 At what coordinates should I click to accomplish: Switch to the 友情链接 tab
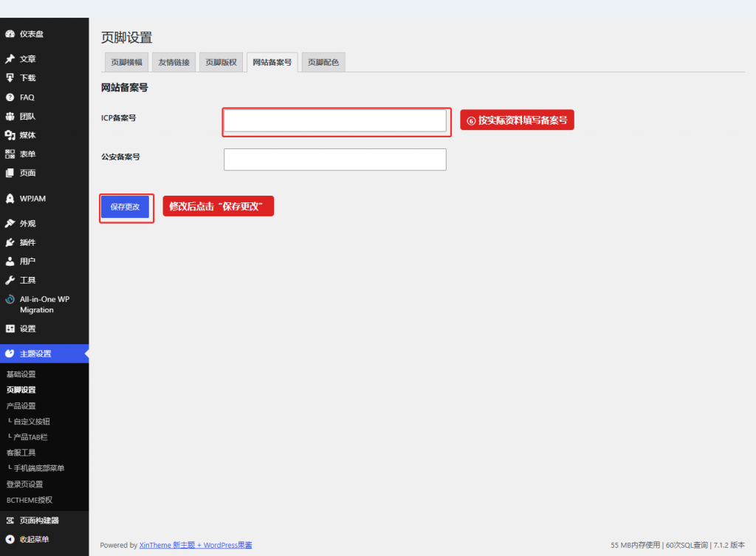click(173, 62)
